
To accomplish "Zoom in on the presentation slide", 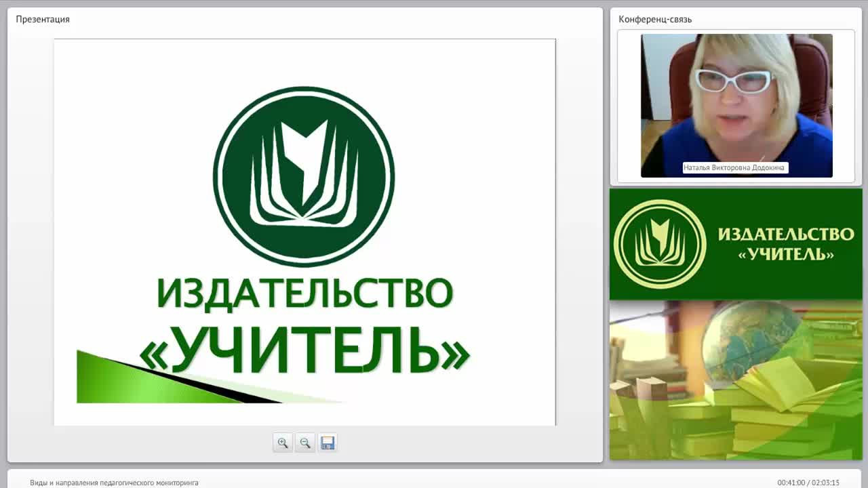I will (283, 443).
